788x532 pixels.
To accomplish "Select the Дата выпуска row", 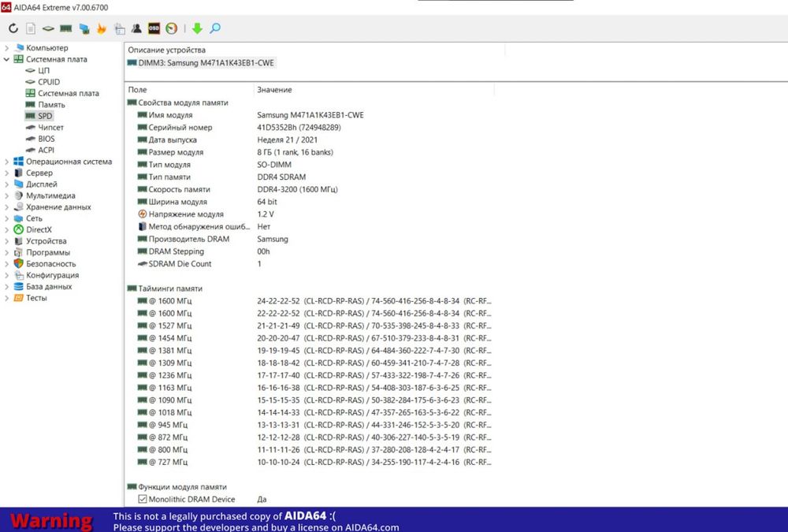I will pyautogui.click(x=309, y=140).
